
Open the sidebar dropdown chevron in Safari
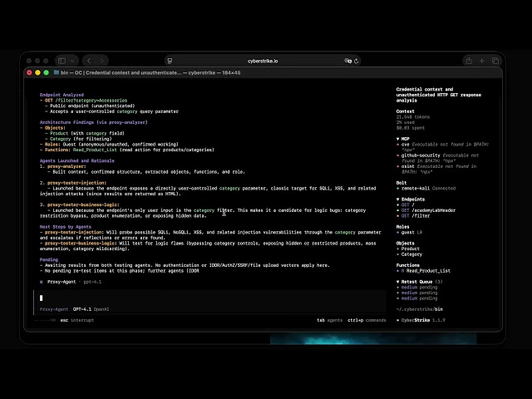(x=72, y=61)
